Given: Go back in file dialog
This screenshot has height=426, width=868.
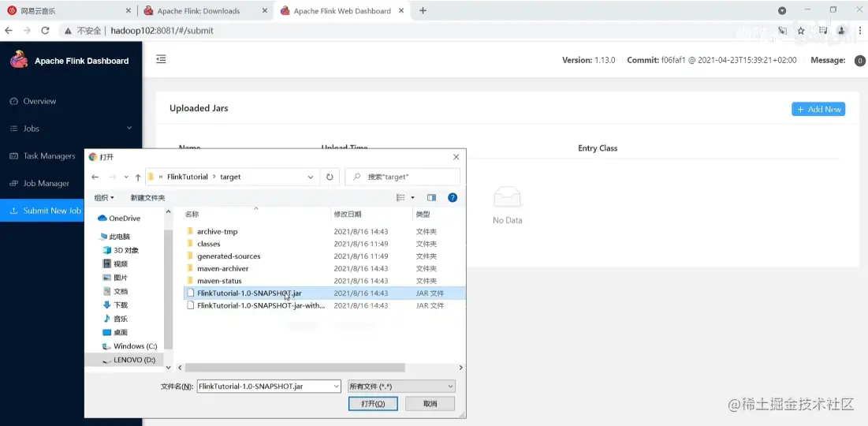Looking at the screenshot, I should [95, 177].
